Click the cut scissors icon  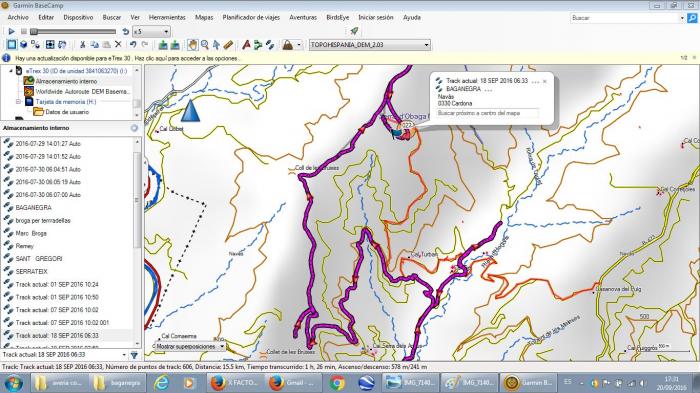click(x=83, y=45)
